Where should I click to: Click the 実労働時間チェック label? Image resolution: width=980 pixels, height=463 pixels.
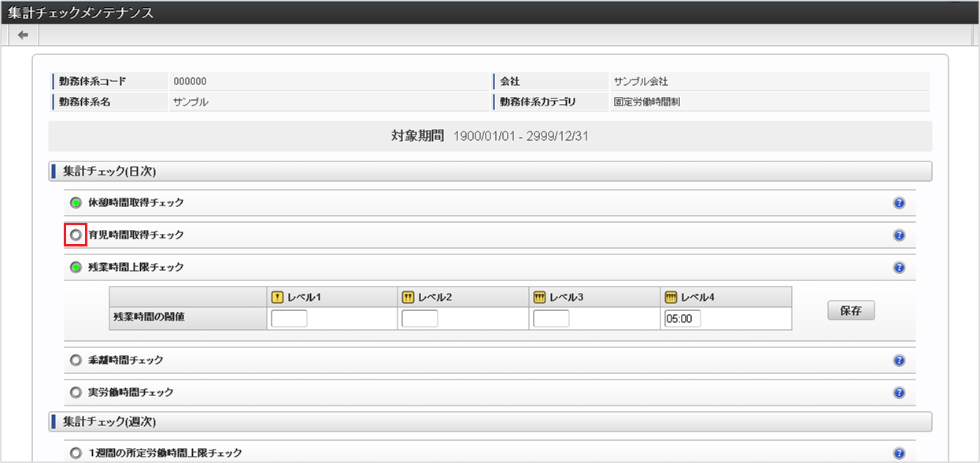point(131,392)
